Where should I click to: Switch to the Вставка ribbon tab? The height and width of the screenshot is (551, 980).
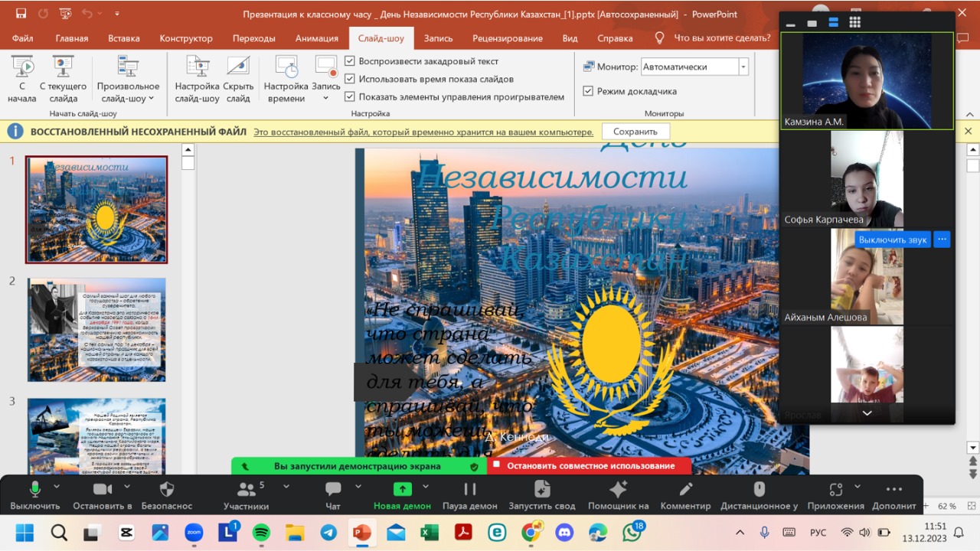tap(124, 38)
